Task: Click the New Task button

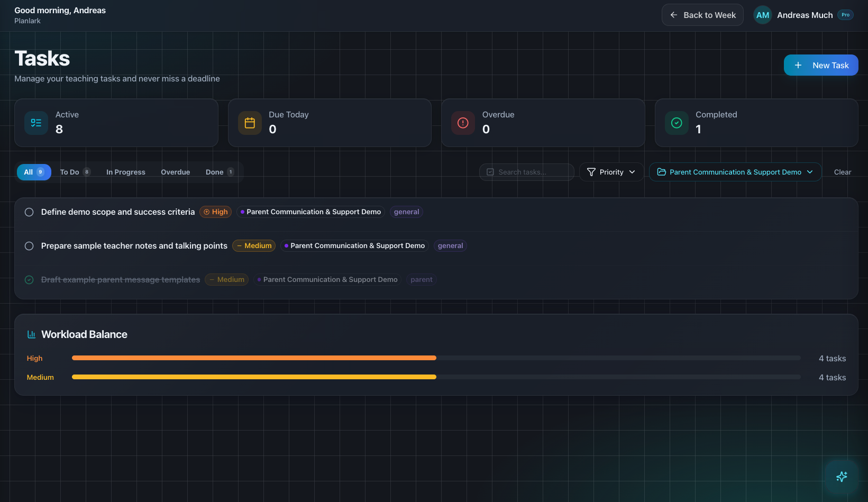Action: coord(821,65)
